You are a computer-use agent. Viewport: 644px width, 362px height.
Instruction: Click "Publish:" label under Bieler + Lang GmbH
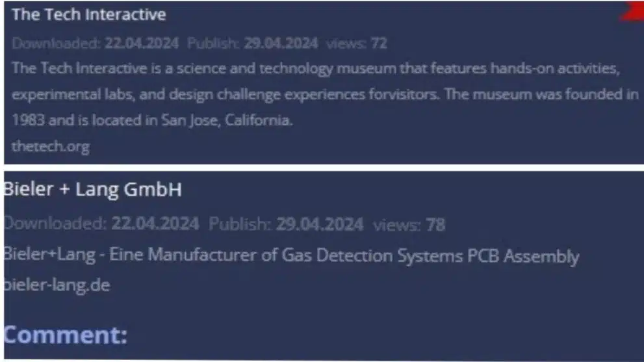pos(238,226)
